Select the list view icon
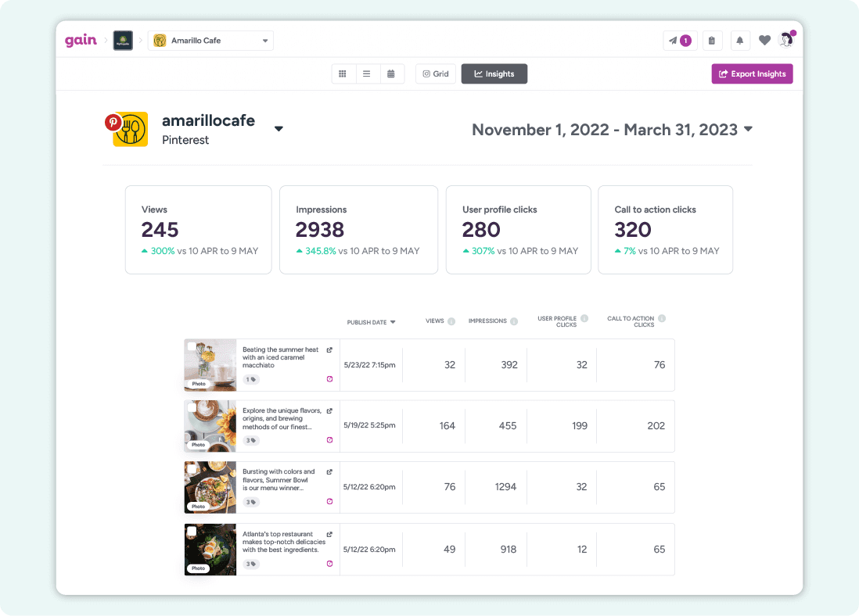 (x=367, y=73)
